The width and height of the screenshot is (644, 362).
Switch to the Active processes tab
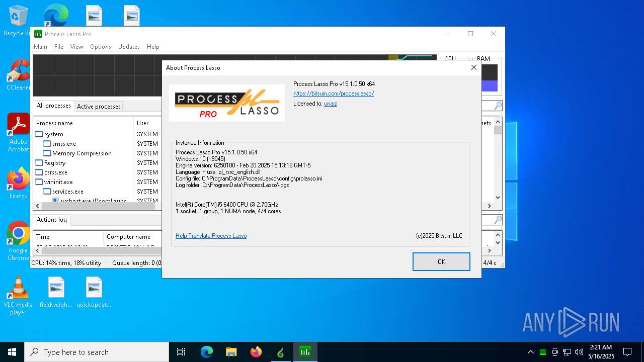click(99, 107)
